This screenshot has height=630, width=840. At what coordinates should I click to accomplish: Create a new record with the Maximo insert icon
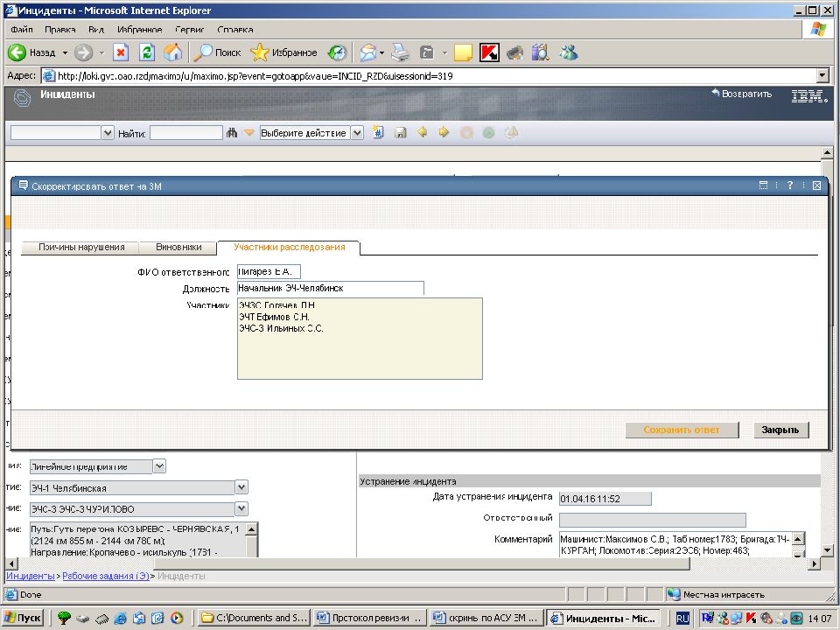coord(378,132)
